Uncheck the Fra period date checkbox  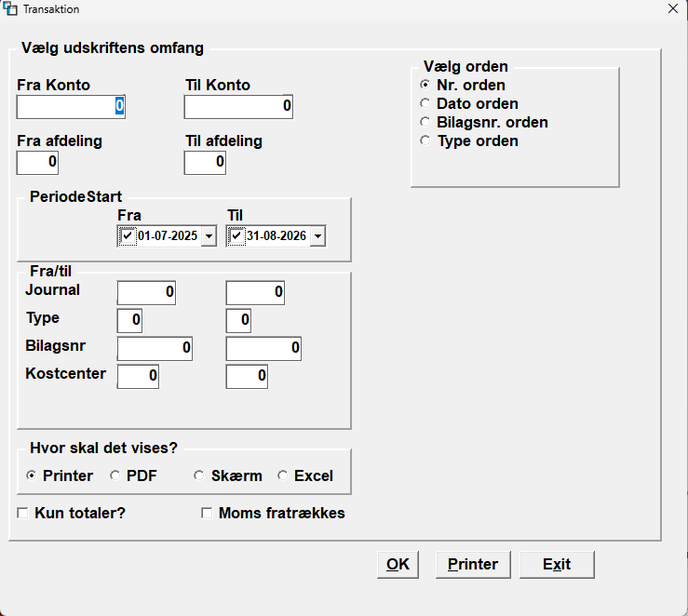128,235
